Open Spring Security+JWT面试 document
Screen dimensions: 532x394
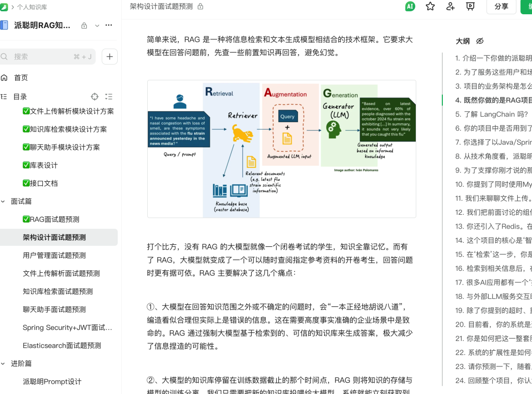point(67,328)
